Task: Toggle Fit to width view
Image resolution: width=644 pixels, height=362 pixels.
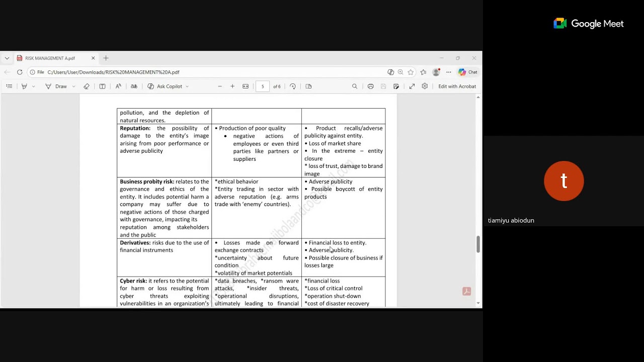Action: click(x=246, y=86)
